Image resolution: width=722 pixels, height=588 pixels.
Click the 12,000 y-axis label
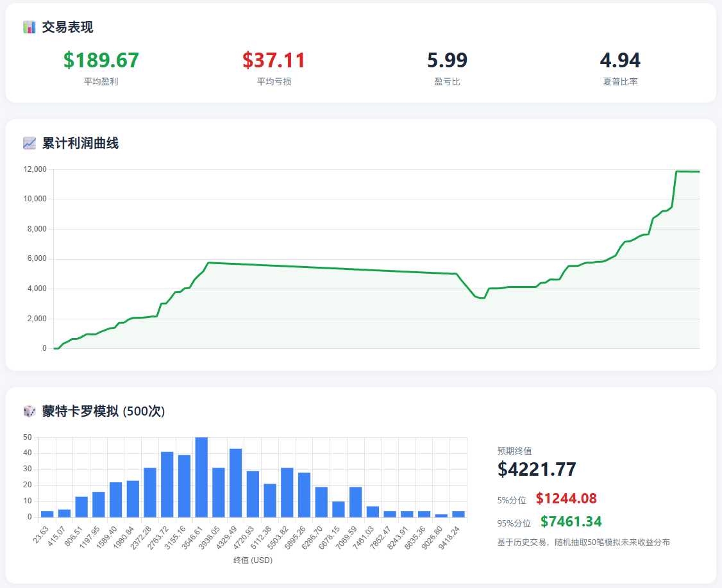coord(35,169)
